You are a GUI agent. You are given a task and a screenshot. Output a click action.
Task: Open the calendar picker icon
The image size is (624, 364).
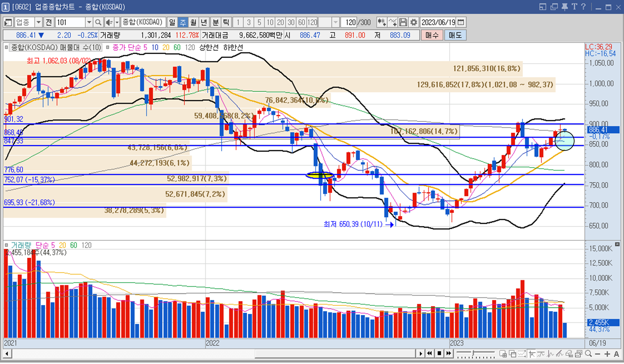[x=461, y=22]
